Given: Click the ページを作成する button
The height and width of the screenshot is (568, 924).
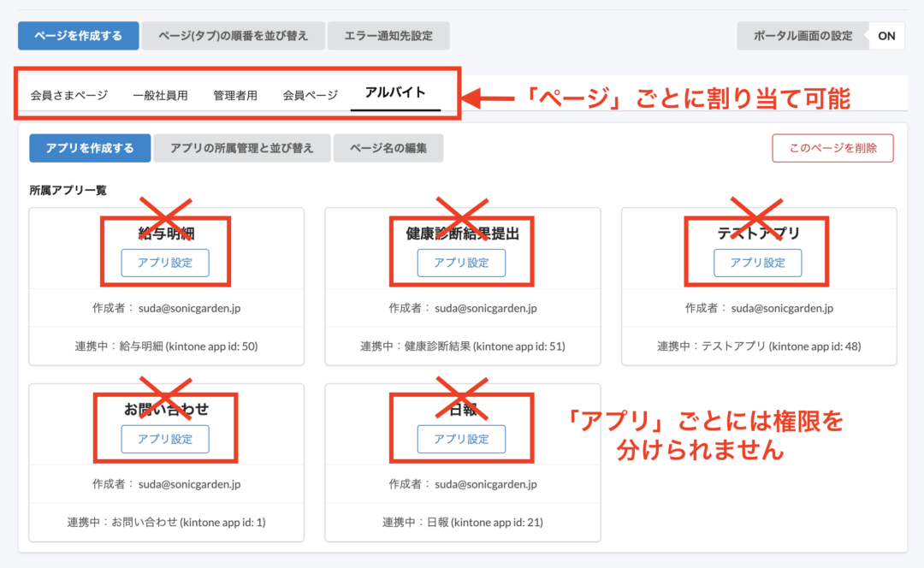Looking at the screenshot, I should tap(78, 35).
